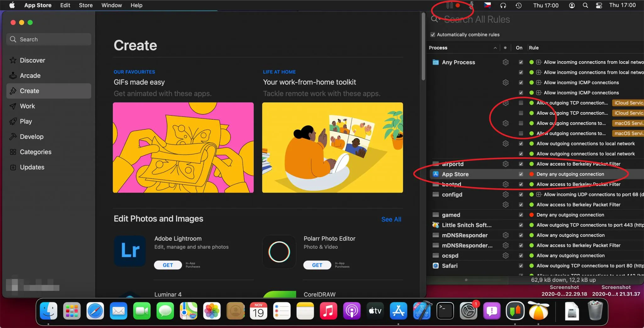Toggle the Little Snitch Software rule checkbox

pos(521,225)
